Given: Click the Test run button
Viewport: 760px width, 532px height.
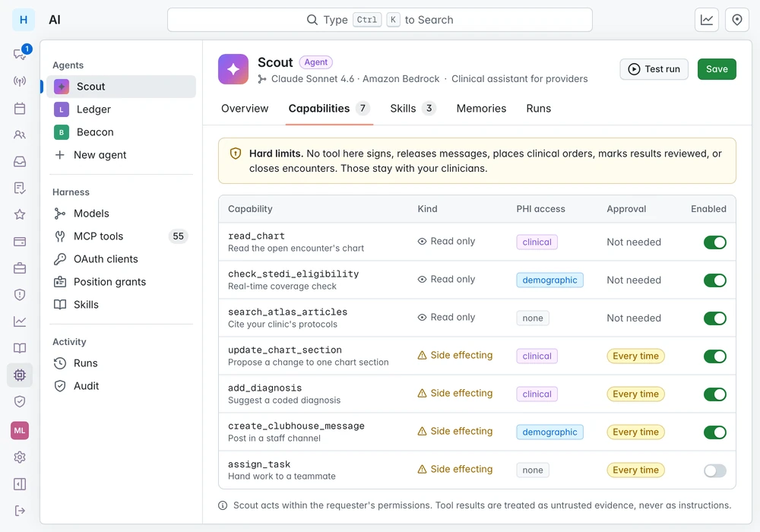Looking at the screenshot, I should (654, 69).
